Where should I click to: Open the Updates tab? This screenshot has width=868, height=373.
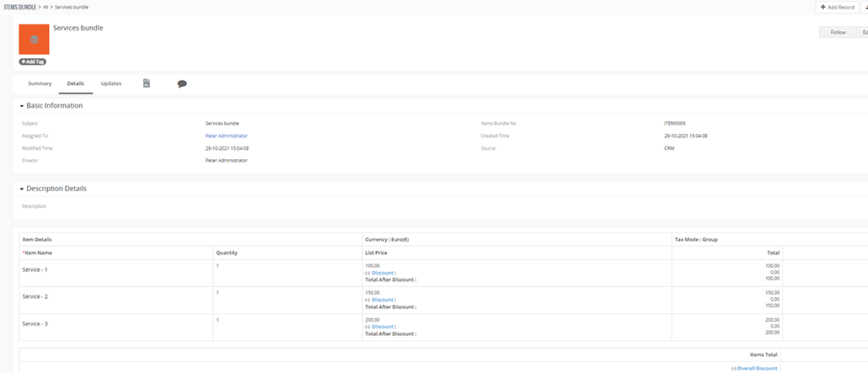coord(111,83)
